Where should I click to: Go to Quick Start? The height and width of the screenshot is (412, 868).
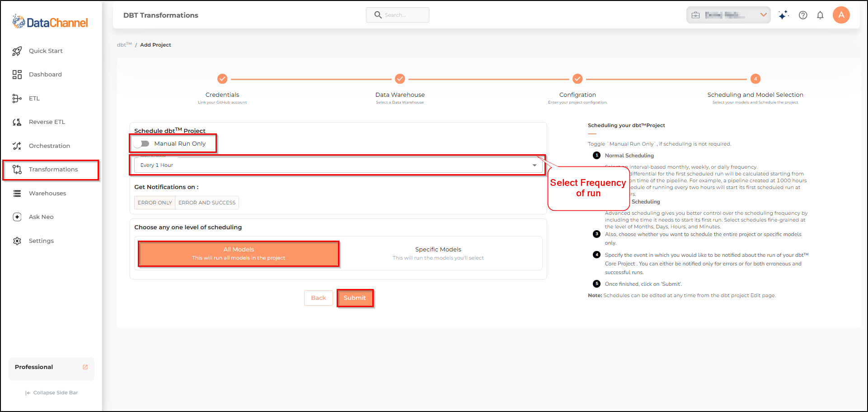coord(46,51)
